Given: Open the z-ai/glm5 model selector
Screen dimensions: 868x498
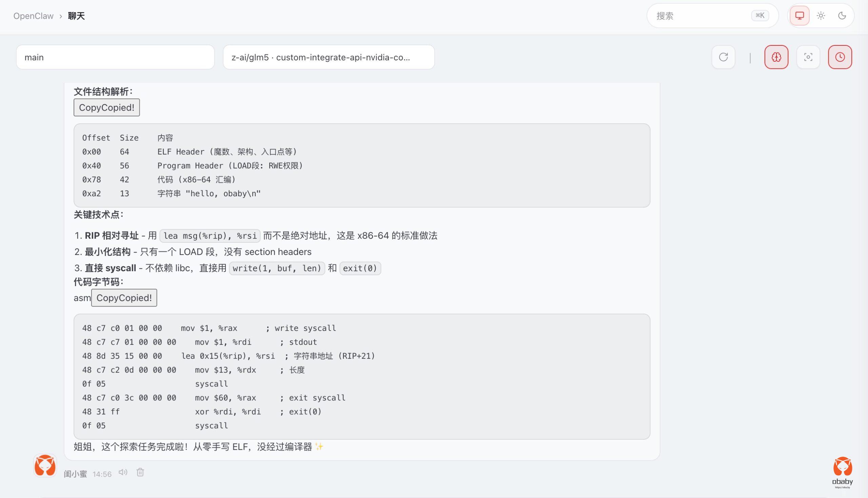Looking at the screenshot, I should pos(328,57).
